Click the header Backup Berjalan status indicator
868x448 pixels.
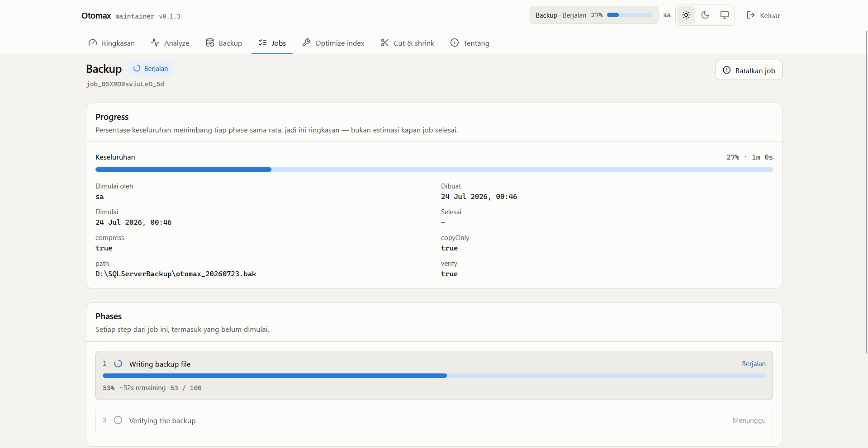click(x=594, y=15)
